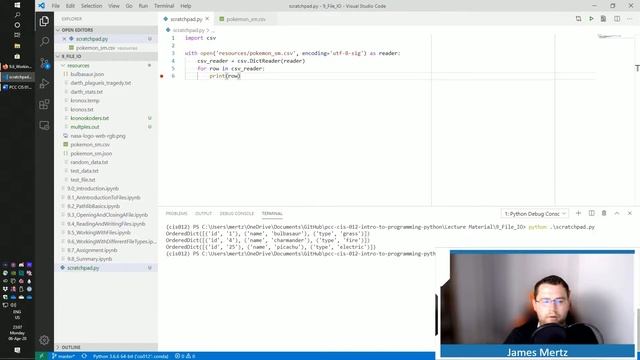Open the PCC CIS PowerPoint taskbar item
The image size is (640, 360).
pos(17,87)
